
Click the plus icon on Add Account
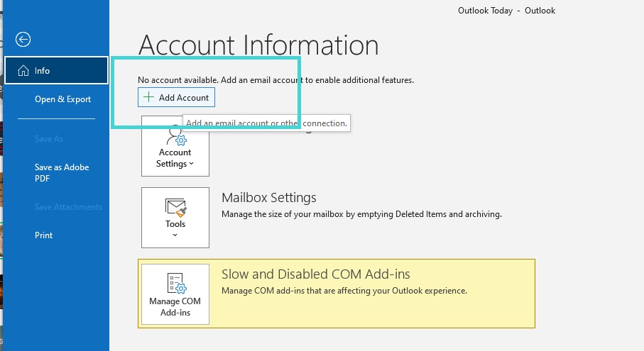[x=148, y=97]
